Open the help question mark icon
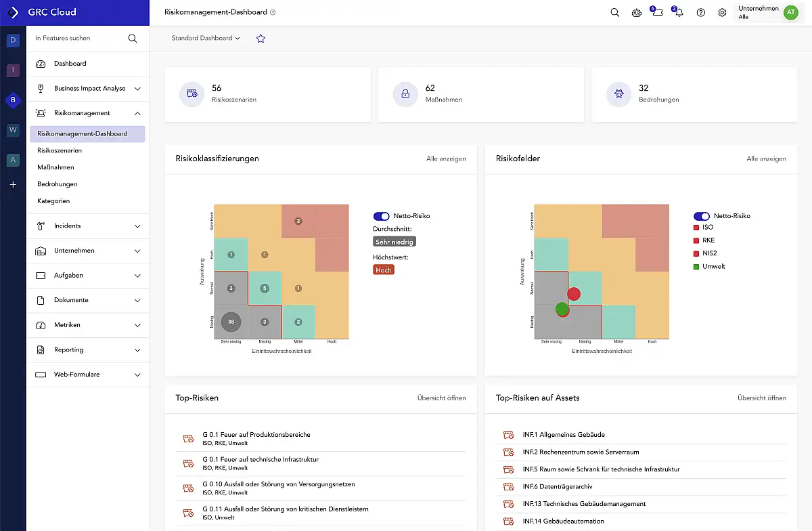Viewport: 812px width, 531px height. tap(700, 12)
